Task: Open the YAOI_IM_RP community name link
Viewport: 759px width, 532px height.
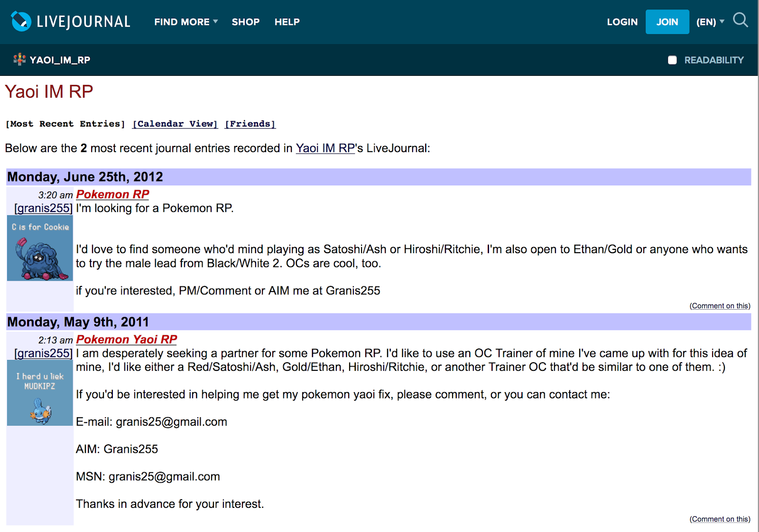Action: [x=60, y=60]
